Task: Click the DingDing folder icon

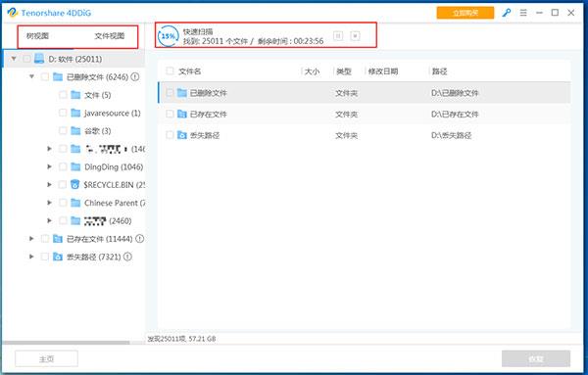Action: pos(75,166)
